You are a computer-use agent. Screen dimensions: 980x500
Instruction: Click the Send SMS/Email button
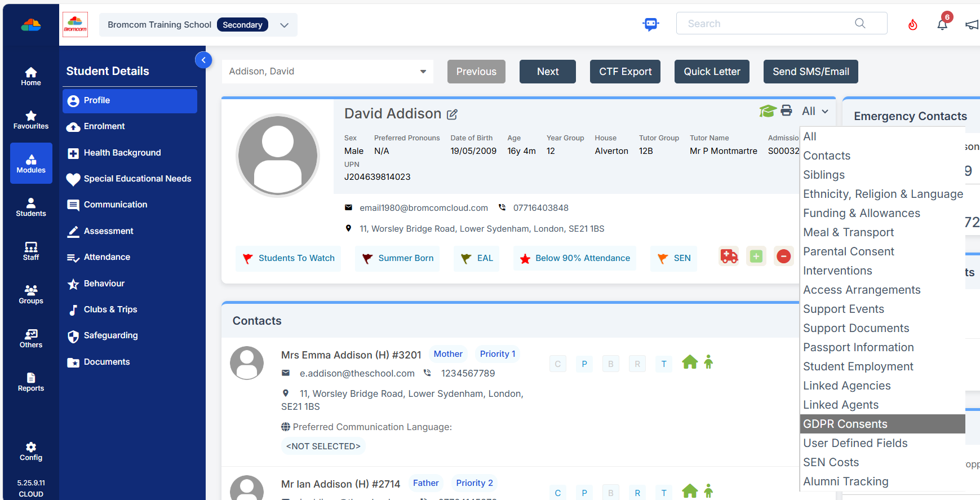tap(810, 72)
